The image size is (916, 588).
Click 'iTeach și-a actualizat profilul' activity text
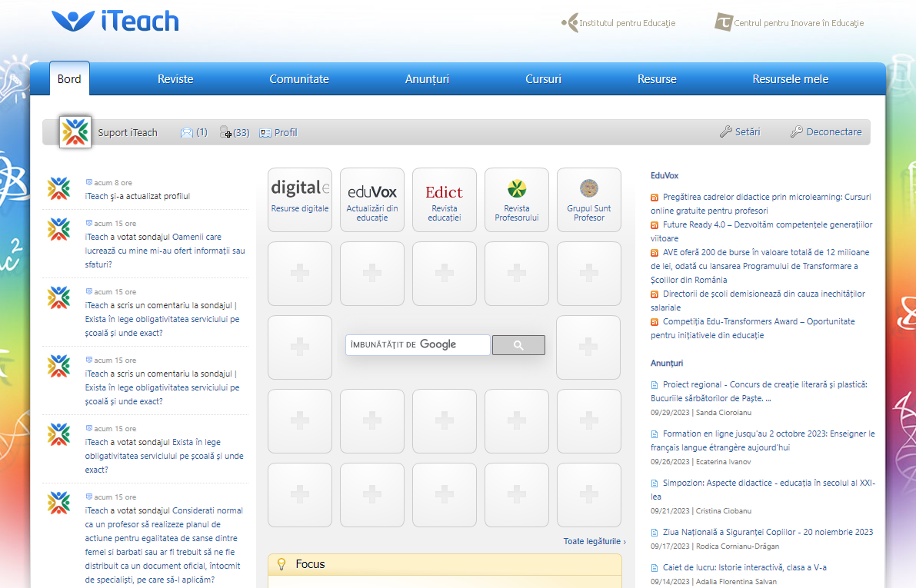tap(137, 196)
